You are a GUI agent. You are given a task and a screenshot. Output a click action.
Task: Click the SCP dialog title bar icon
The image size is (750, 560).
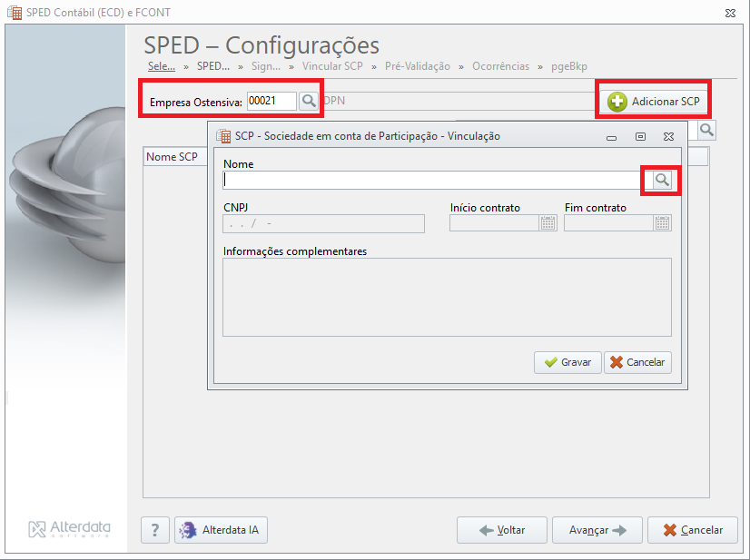tap(223, 136)
